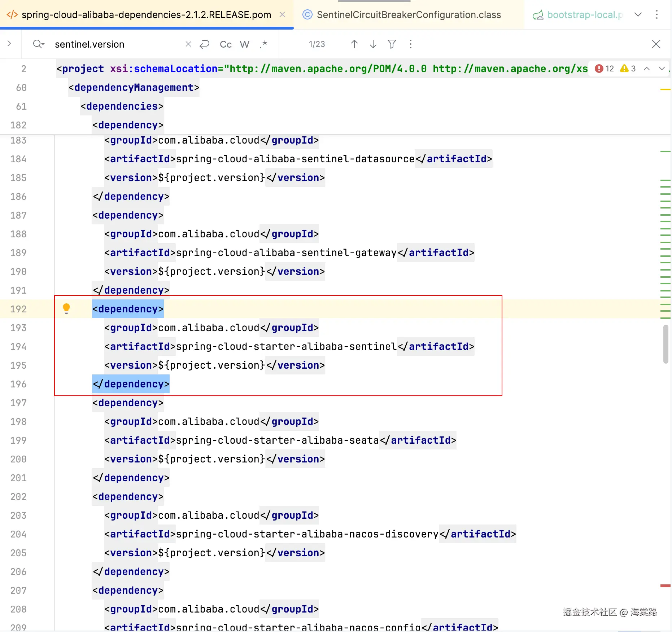Click the red error stripe marker

point(666,586)
